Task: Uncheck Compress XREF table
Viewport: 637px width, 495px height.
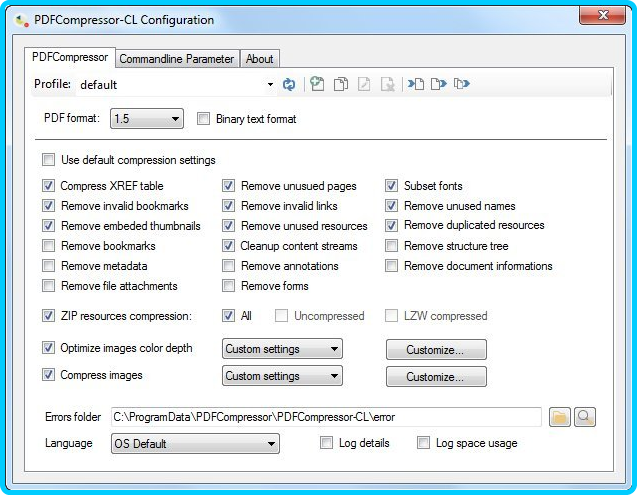Action: tap(48, 186)
